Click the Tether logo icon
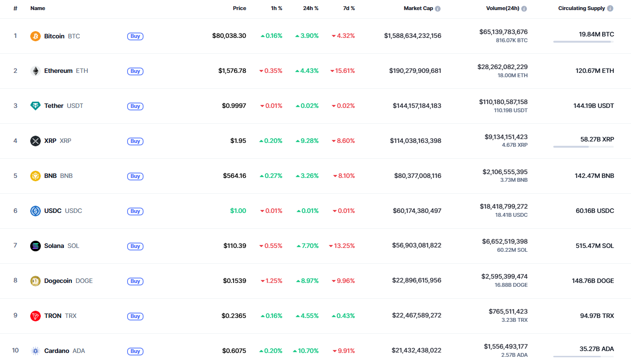This screenshot has width=631, height=364. point(36,106)
